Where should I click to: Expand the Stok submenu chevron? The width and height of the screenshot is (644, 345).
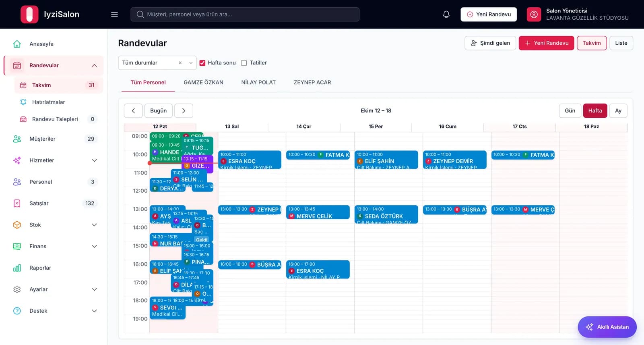click(94, 225)
